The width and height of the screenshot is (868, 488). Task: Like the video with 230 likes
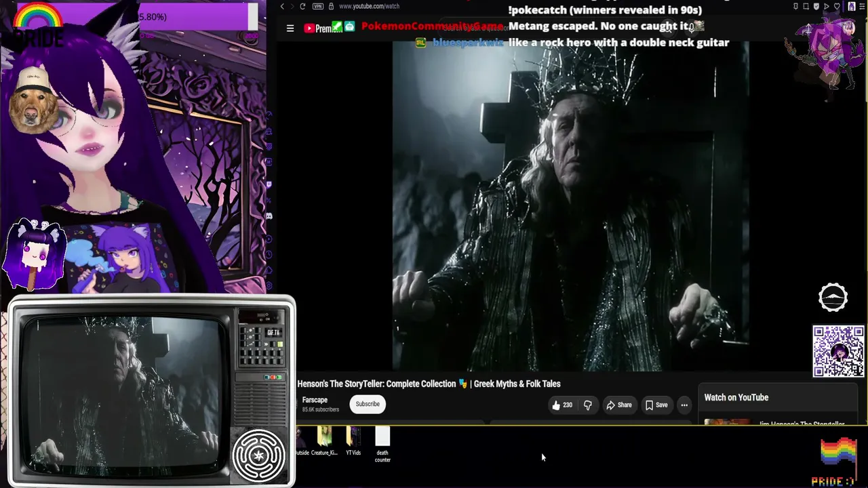click(562, 405)
